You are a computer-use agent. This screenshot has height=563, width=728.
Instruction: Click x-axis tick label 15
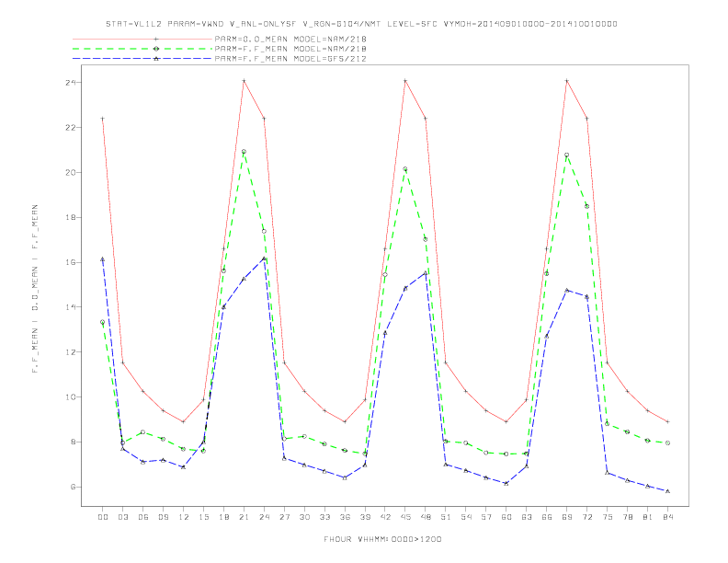coord(203,517)
